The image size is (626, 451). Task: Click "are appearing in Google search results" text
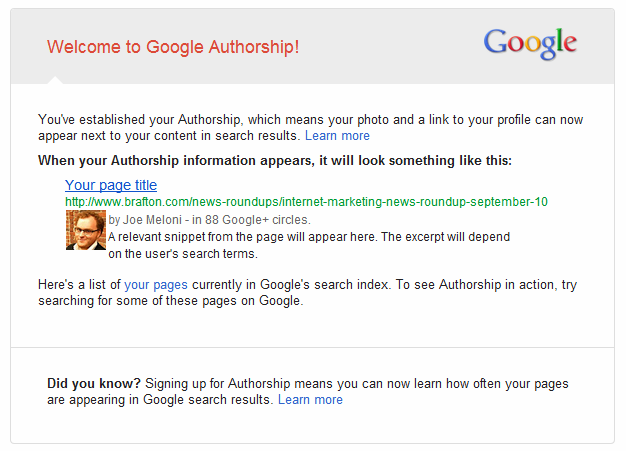[160, 399]
